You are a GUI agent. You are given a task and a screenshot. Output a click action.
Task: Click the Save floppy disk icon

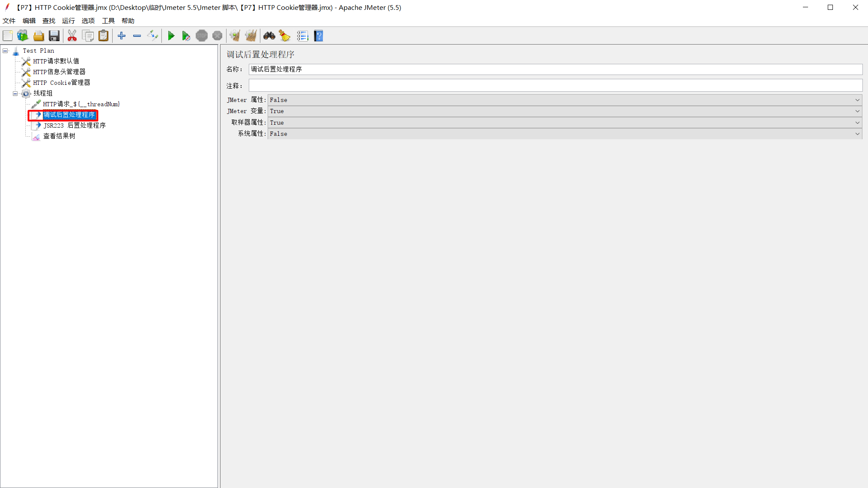[x=54, y=36]
